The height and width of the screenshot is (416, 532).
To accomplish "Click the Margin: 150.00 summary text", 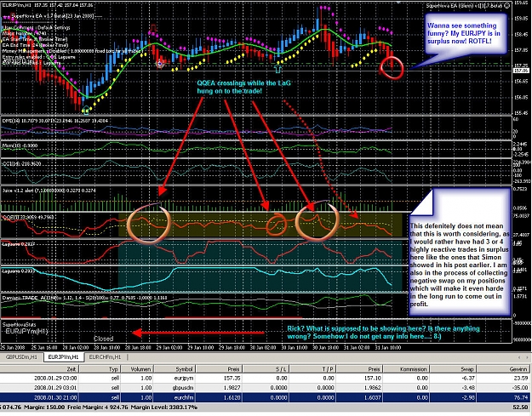I will click(x=44, y=407).
